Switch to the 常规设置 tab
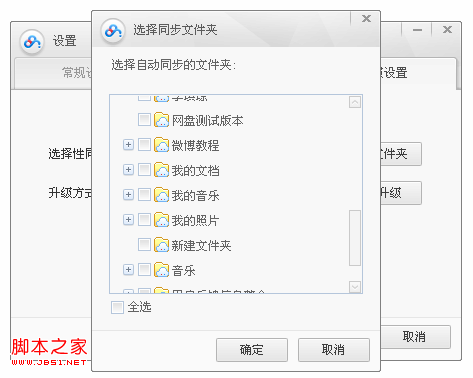The height and width of the screenshot is (378, 473). (53, 73)
